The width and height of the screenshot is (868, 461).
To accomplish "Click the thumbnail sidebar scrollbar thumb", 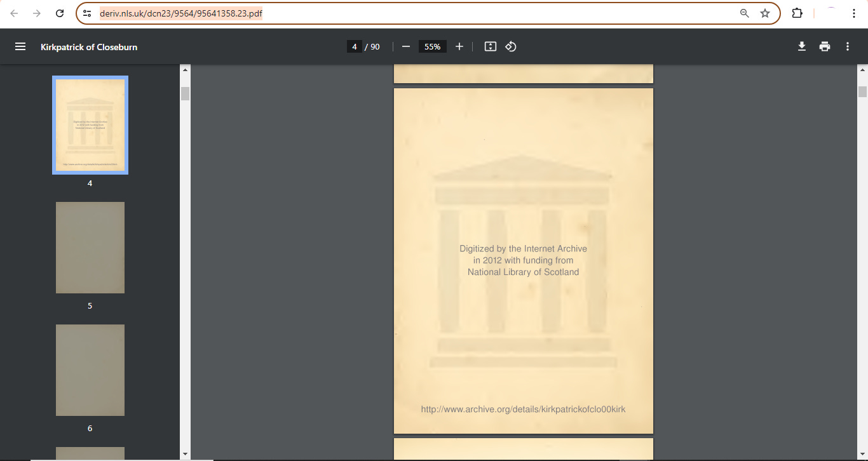I will pyautogui.click(x=185, y=94).
